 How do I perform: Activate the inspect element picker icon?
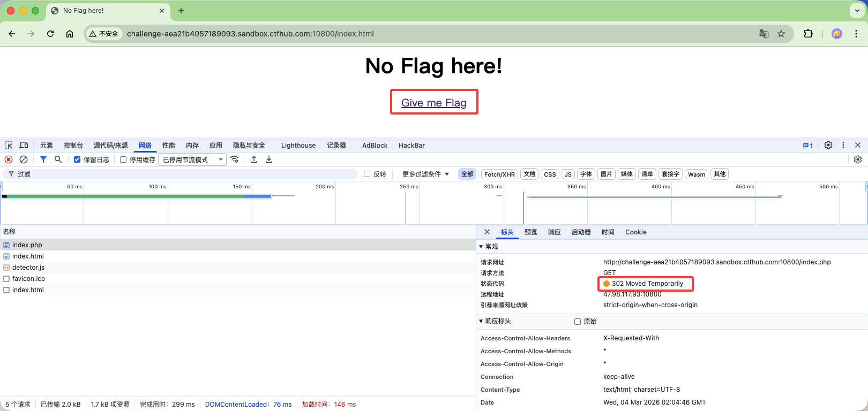pyautogui.click(x=9, y=145)
